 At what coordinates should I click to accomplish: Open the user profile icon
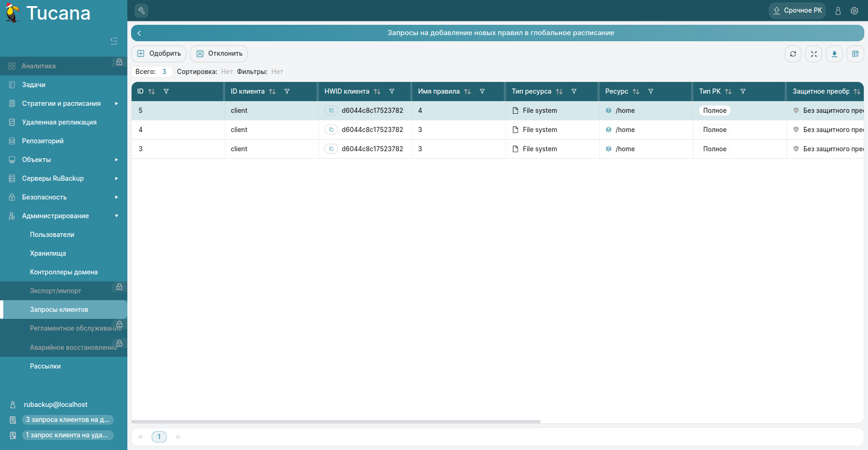pos(838,11)
